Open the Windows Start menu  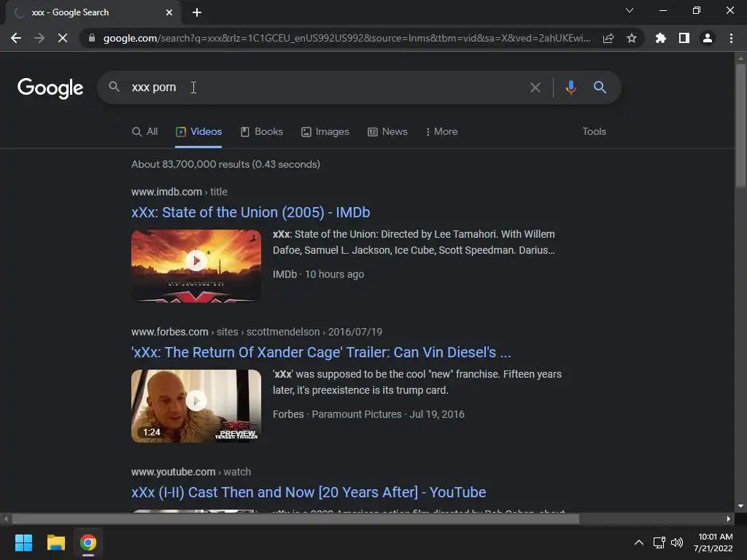[x=23, y=542]
